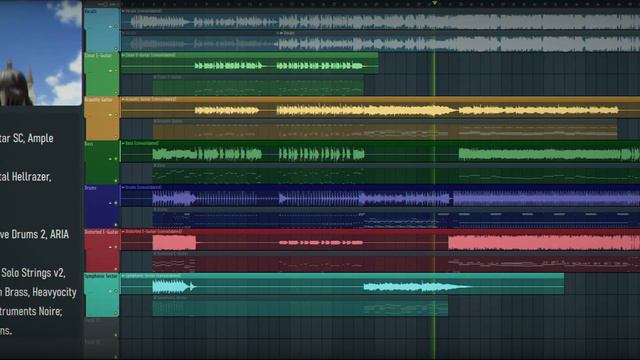This screenshot has width=640, height=360.
Task: Collapse the Bass track group arrow
Action: coord(110,159)
